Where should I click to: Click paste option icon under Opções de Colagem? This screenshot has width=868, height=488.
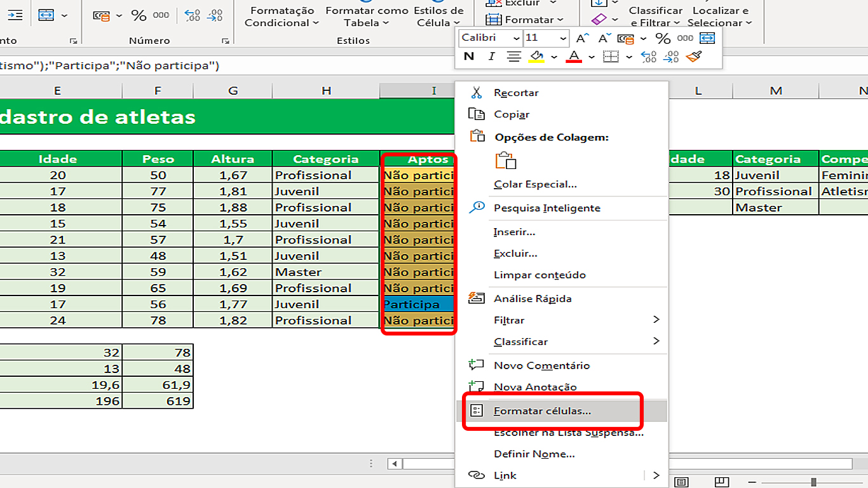(x=505, y=160)
